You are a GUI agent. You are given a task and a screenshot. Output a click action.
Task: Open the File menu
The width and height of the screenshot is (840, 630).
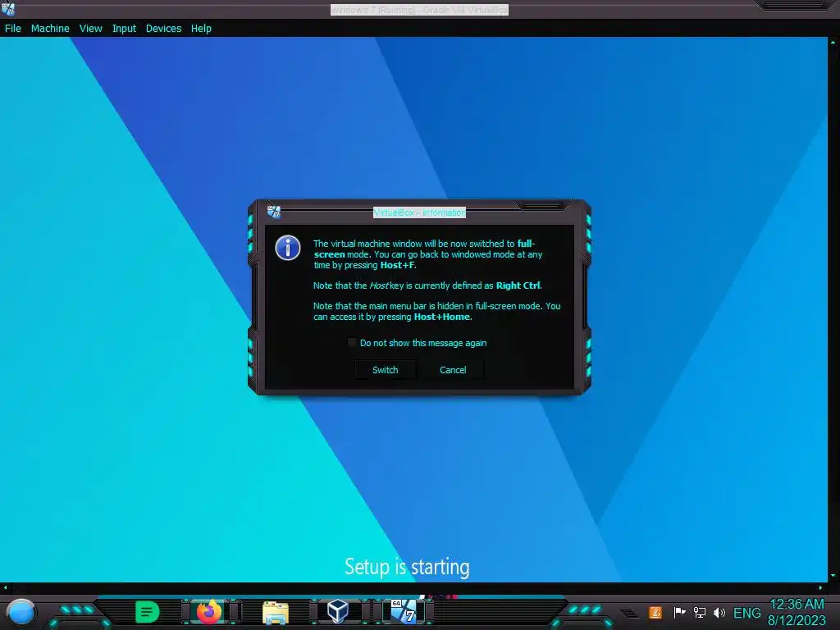click(13, 29)
